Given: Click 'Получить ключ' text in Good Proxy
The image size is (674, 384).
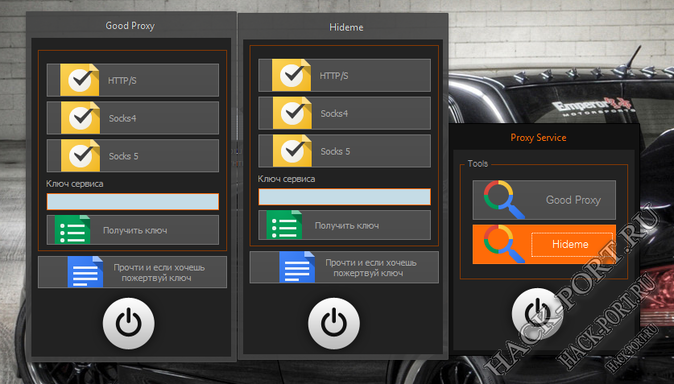Looking at the screenshot, I should [135, 230].
